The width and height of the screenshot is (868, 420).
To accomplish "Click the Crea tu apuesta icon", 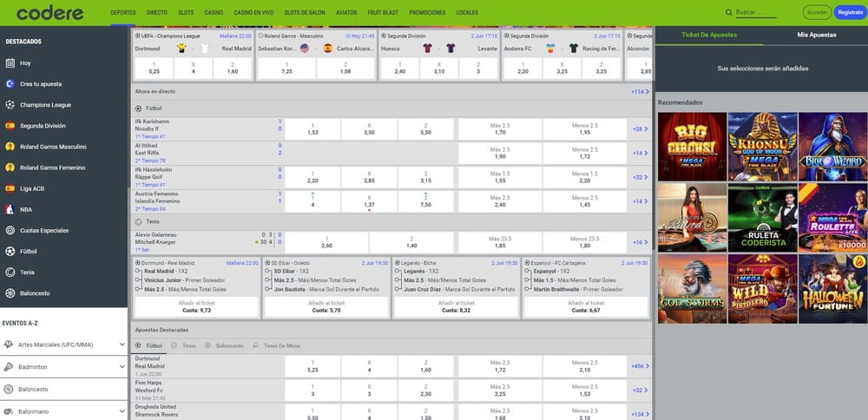I will pos(10,84).
